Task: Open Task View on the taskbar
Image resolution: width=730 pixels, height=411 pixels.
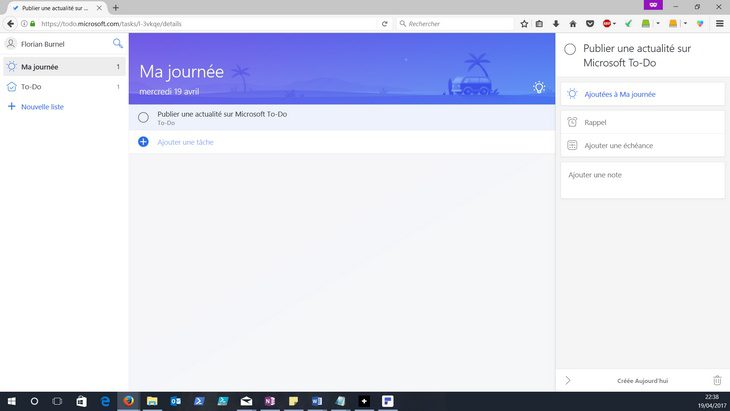Action: [57, 401]
